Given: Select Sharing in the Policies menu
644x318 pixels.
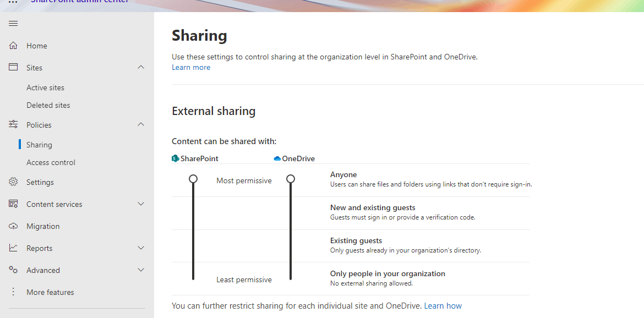Looking at the screenshot, I should (x=39, y=144).
